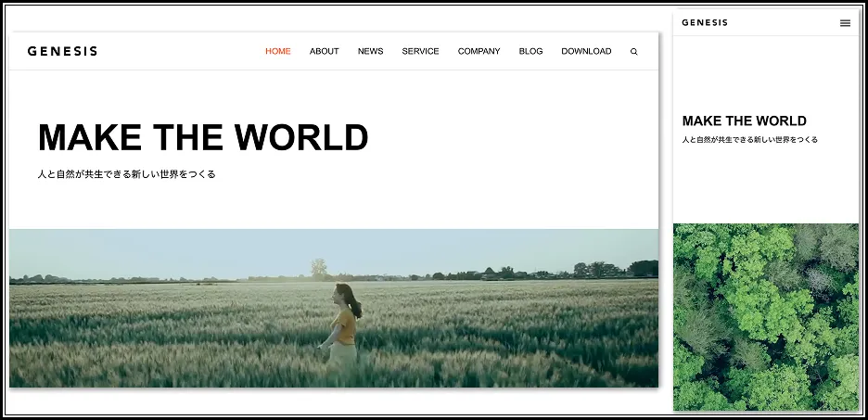This screenshot has height=420, width=868.
Task: Click the forest aerial image in mobile preview
Action: tap(766, 317)
